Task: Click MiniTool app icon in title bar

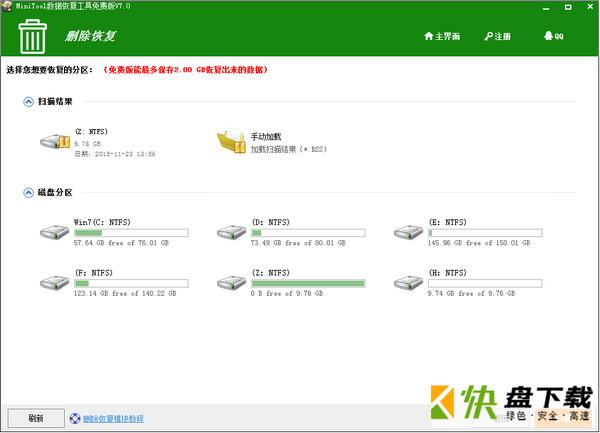Action: tap(7, 6)
